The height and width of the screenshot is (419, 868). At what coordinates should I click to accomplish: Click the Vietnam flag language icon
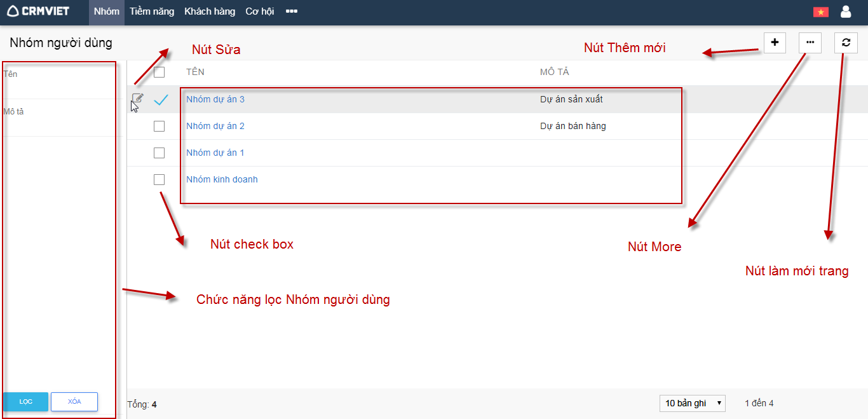pyautogui.click(x=820, y=12)
